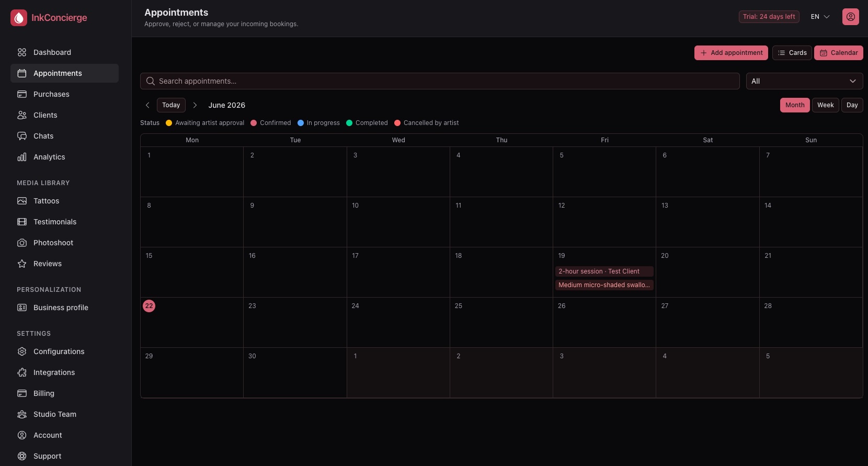Image resolution: width=868 pixels, height=466 pixels.
Task: Click the Trial: 24 days left badge
Action: point(769,17)
